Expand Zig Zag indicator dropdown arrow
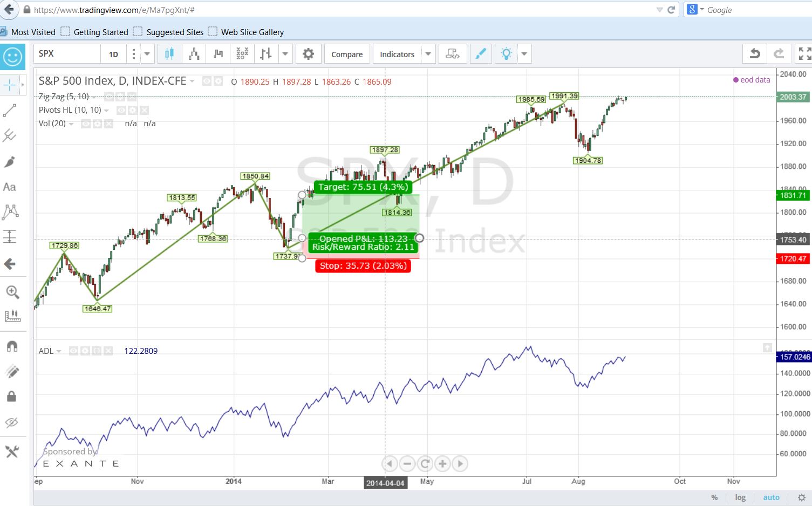Viewport: 812px width, 506px height. pyautogui.click(x=94, y=97)
